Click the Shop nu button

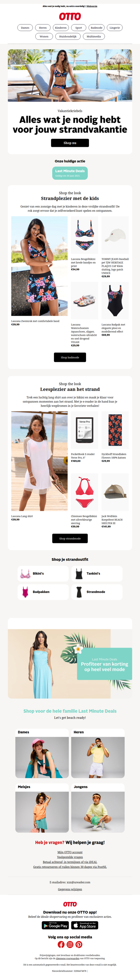(70, 143)
